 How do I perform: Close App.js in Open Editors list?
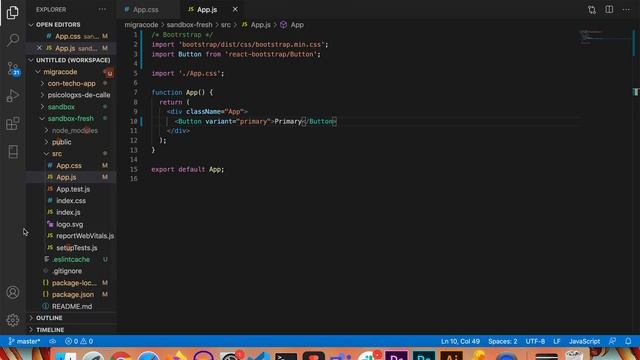pyautogui.click(x=39, y=48)
